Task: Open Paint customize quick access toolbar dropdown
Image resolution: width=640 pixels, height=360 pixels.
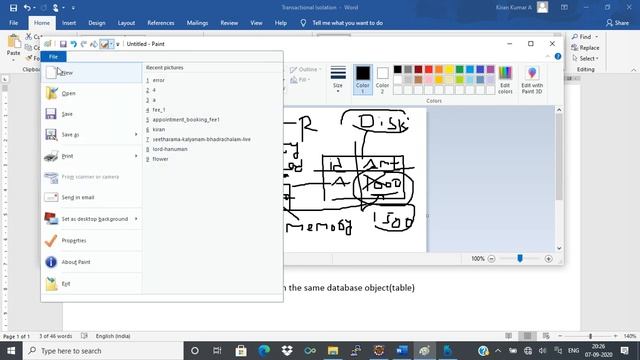Action: (x=118, y=44)
